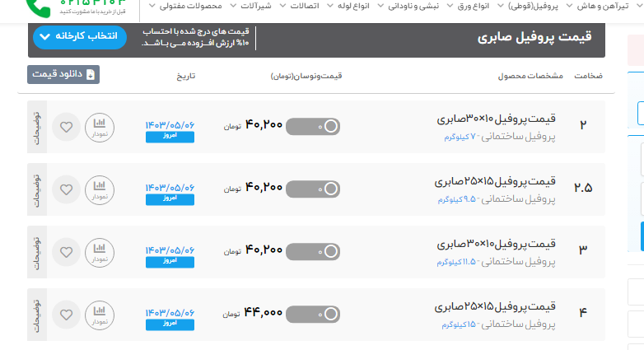
Task: Click heart icon on thickness 4 row
Action: pyautogui.click(x=67, y=314)
